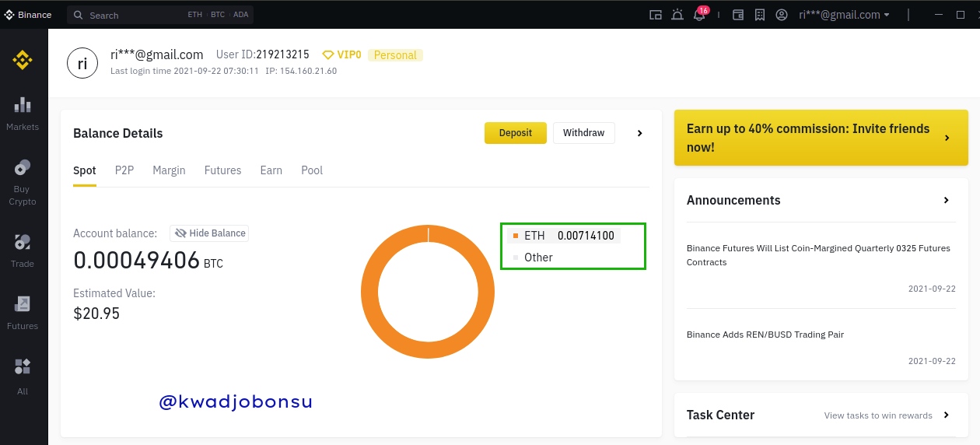Click the Binance diamond logo in sidebar
Image resolution: width=980 pixels, height=445 pixels.
tap(22, 60)
